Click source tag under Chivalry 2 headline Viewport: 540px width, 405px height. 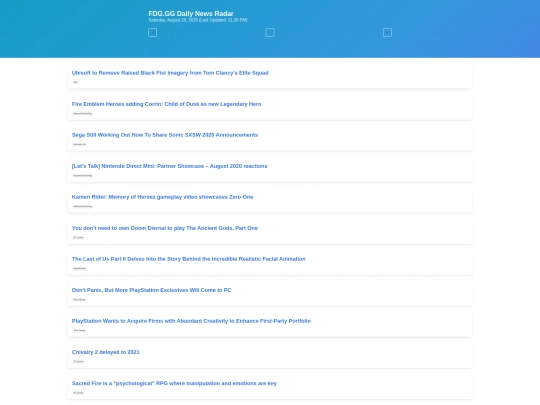[x=78, y=362]
